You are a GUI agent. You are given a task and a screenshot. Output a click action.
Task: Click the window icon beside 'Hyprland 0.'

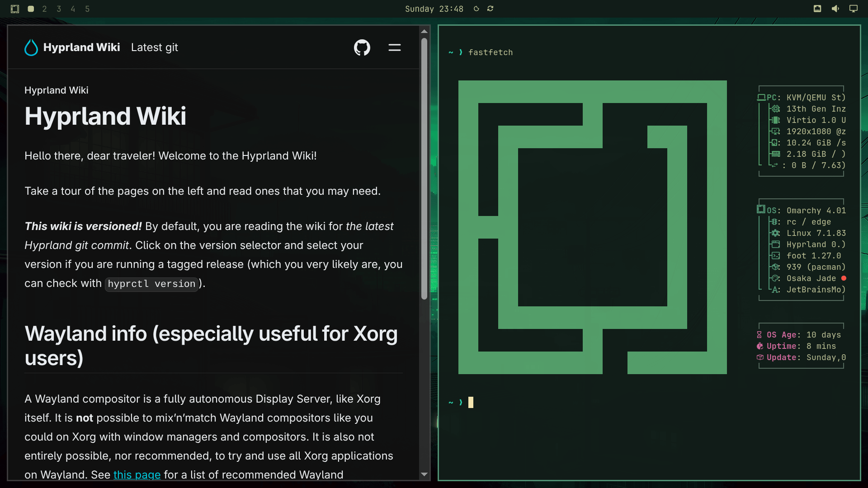point(776,244)
